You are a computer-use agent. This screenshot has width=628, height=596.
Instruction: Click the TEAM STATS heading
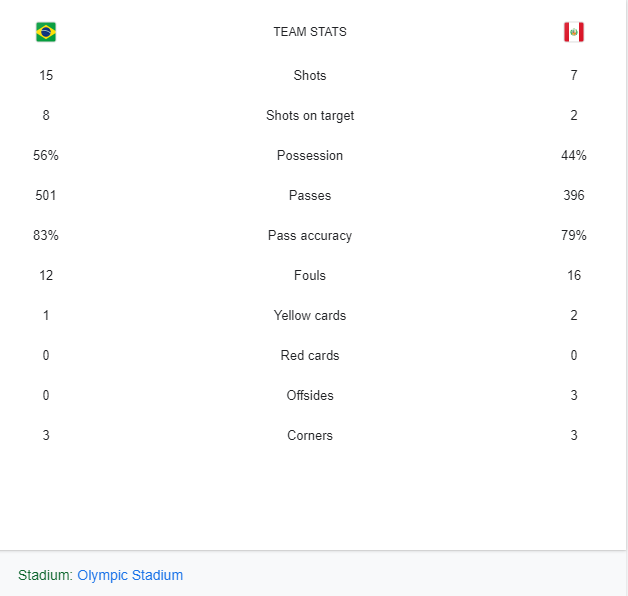310,32
